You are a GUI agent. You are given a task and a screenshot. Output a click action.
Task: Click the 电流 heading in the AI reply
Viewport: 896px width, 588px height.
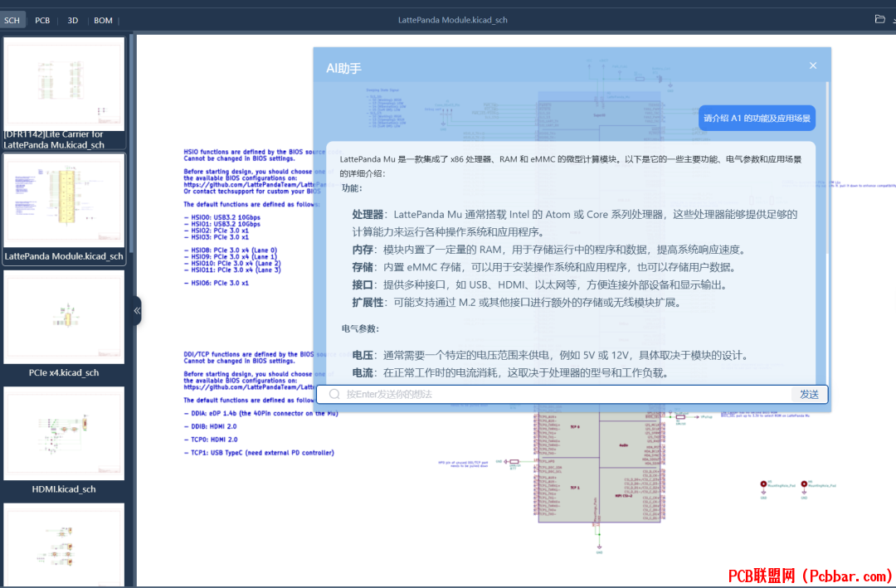pos(363,373)
